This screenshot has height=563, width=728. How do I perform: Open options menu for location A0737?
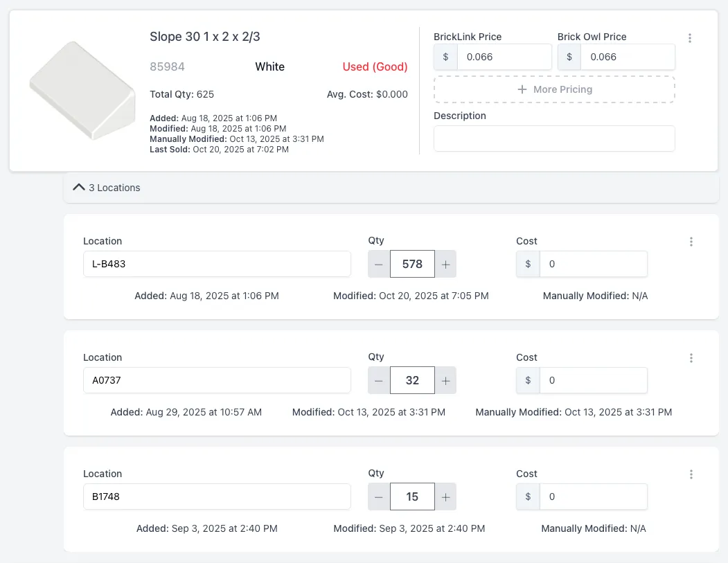pos(691,358)
